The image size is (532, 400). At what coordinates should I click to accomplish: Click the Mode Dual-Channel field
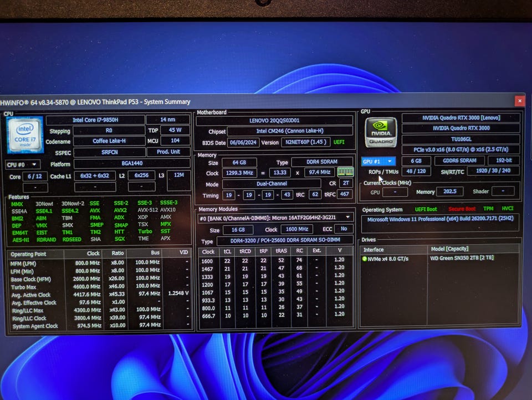[272, 184]
